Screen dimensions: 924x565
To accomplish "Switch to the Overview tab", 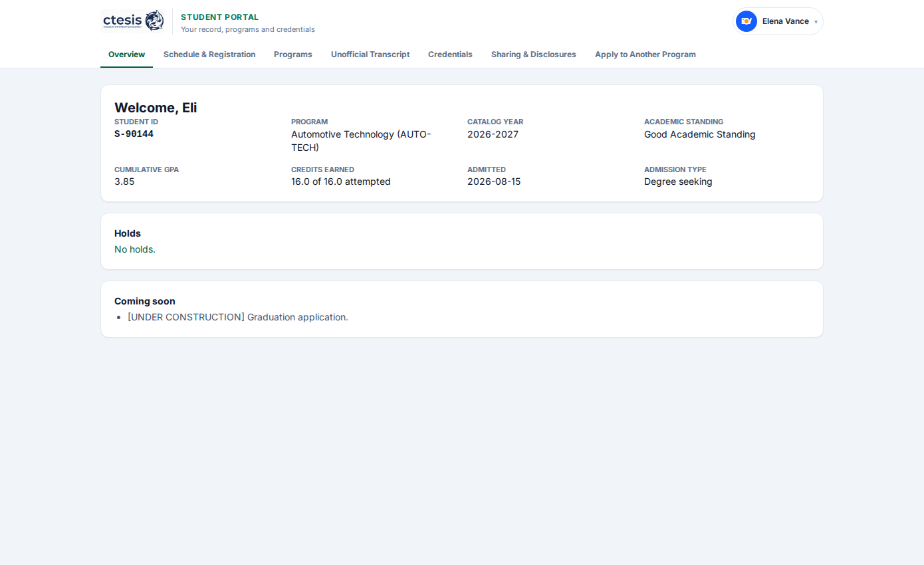I will 126,55.
